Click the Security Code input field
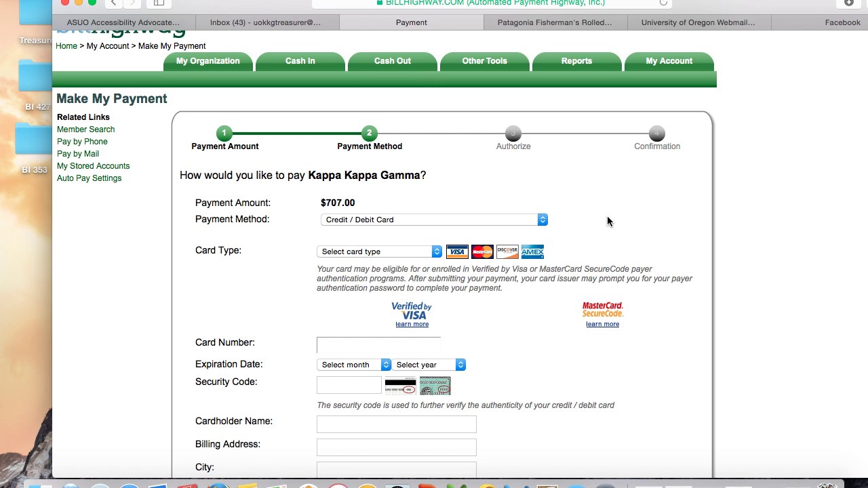This screenshot has width=868, height=488. (x=349, y=385)
